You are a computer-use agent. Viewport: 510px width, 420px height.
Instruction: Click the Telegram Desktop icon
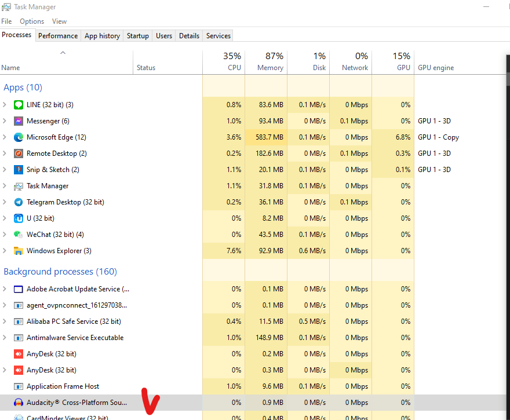19,202
